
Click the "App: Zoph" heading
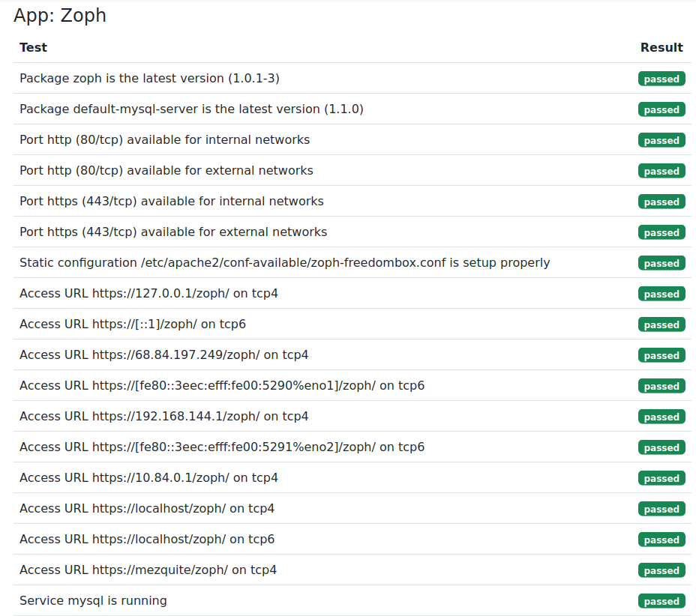(60, 16)
